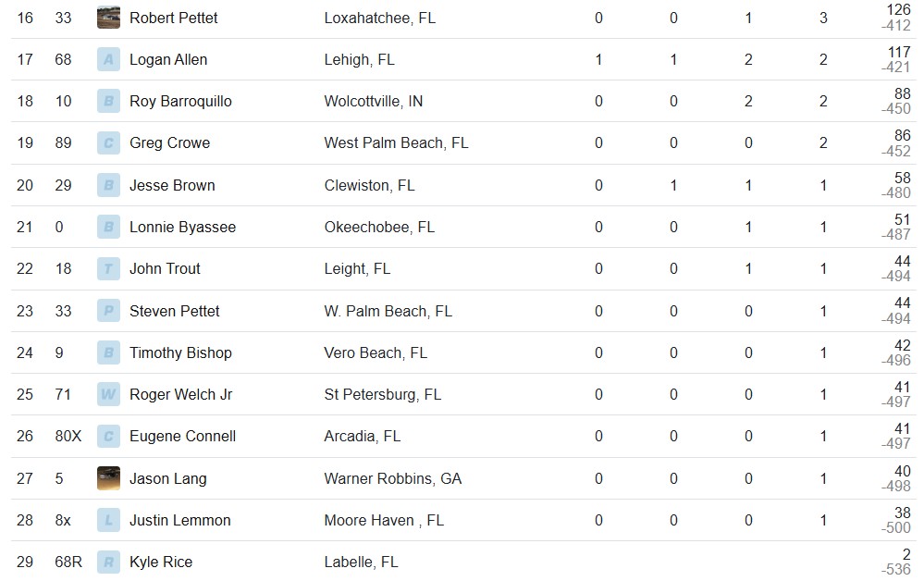This screenshot has width=924, height=581.
Task: Click Kyle Rice's letter R avatar icon
Action: pyautogui.click(x=108, y=562)
